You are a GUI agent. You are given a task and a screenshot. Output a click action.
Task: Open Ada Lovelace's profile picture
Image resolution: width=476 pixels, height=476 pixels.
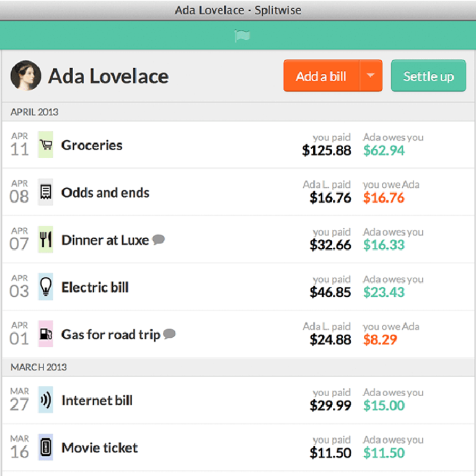click(x=26, y=76)
